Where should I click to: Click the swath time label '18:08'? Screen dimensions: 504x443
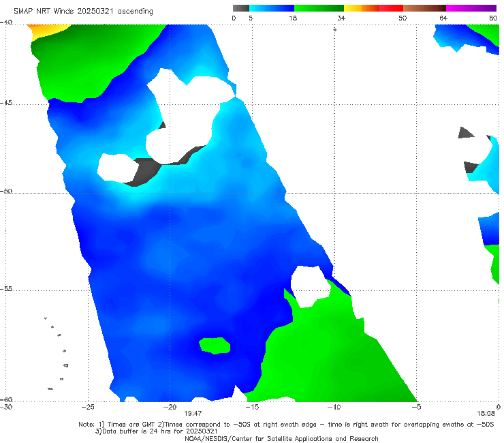point(486,414)
